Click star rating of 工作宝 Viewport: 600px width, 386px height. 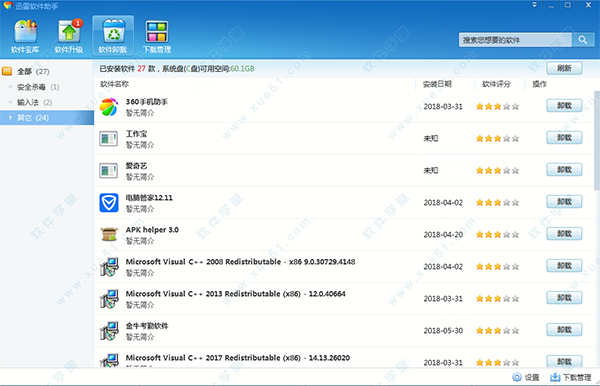[497, 138]
